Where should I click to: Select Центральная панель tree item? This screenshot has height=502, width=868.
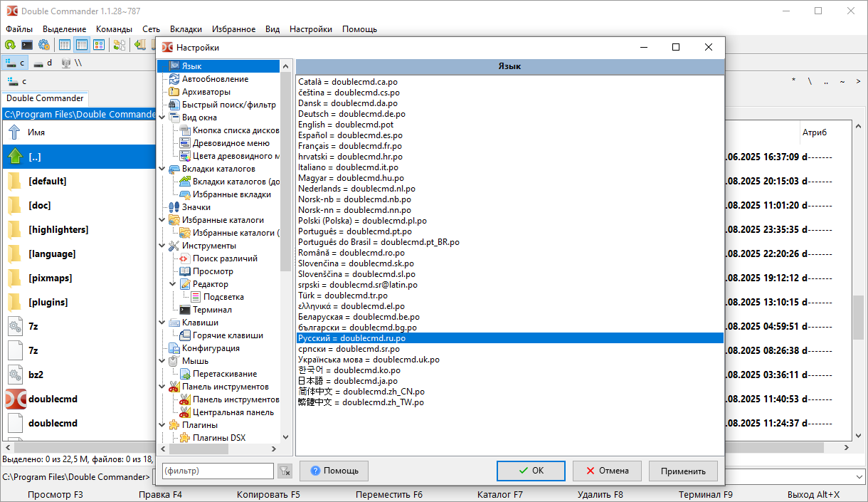point(233,412)
